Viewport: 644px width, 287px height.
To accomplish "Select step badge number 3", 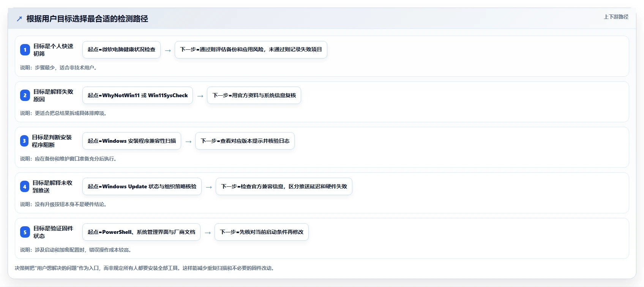I will tap(24, 141).
